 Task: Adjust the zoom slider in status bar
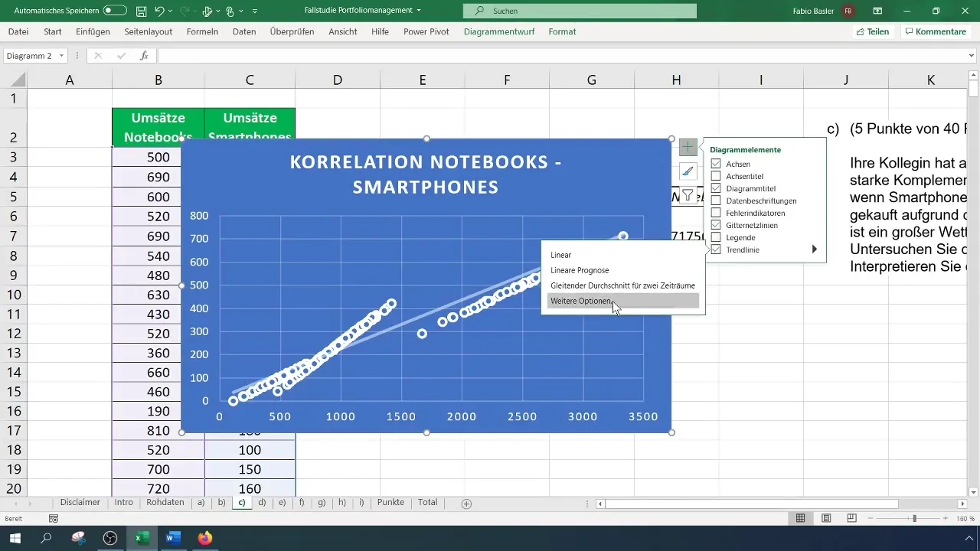914,518
